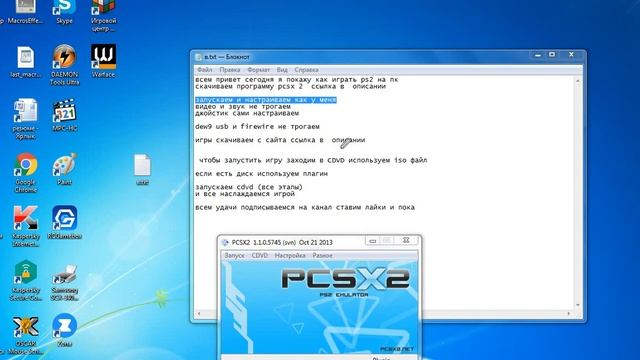Open the Samsung SCX printer shortcut

pyautogui.click(x=64, y=282)
